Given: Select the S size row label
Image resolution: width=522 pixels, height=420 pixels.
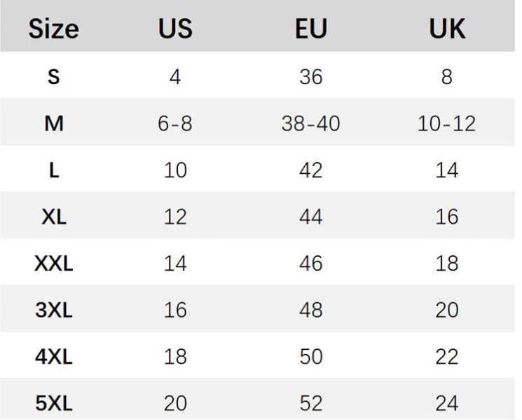Looking at the screenshot, I should point(54,76).
